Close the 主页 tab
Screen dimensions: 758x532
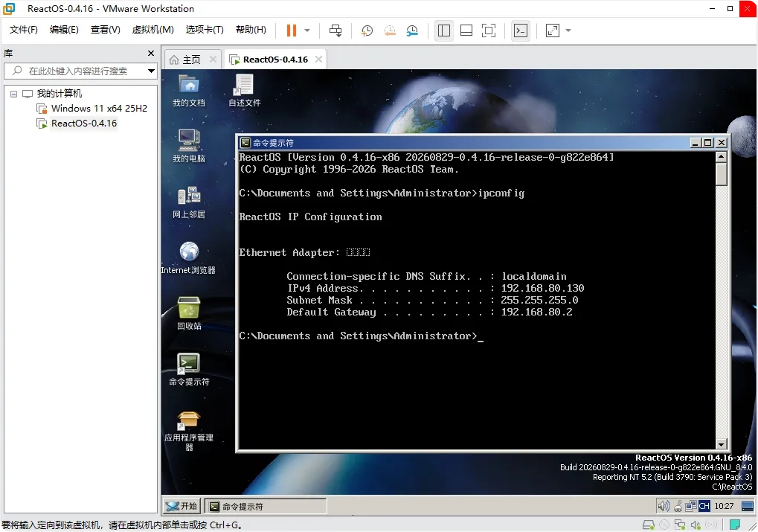(213, 60)
